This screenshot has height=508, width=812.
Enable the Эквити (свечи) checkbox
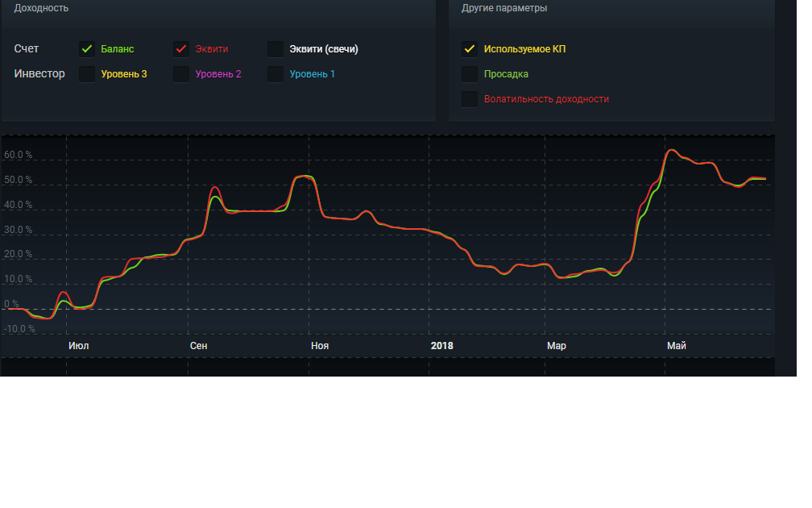click(275, 49)
